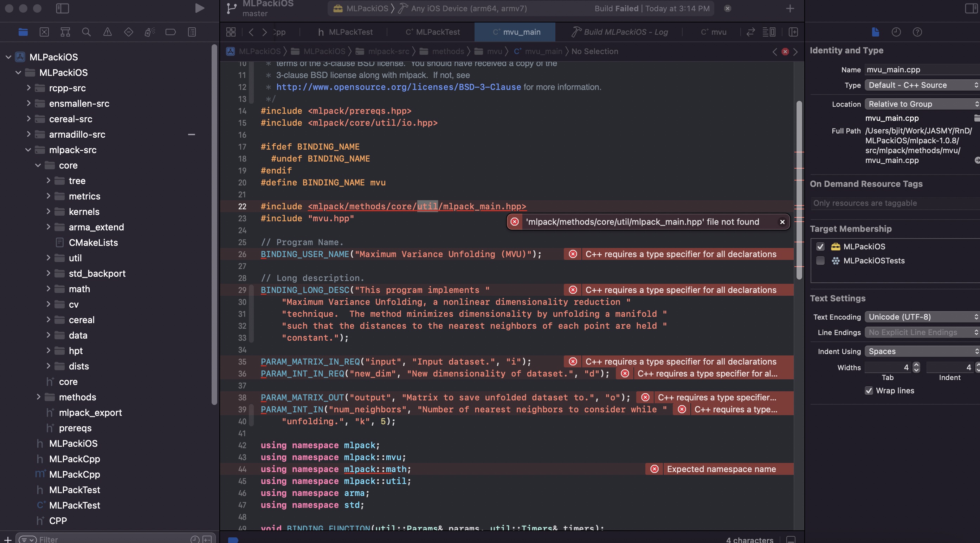Open the Text Encoding Unicode dropdown

[x=922, y=317]
